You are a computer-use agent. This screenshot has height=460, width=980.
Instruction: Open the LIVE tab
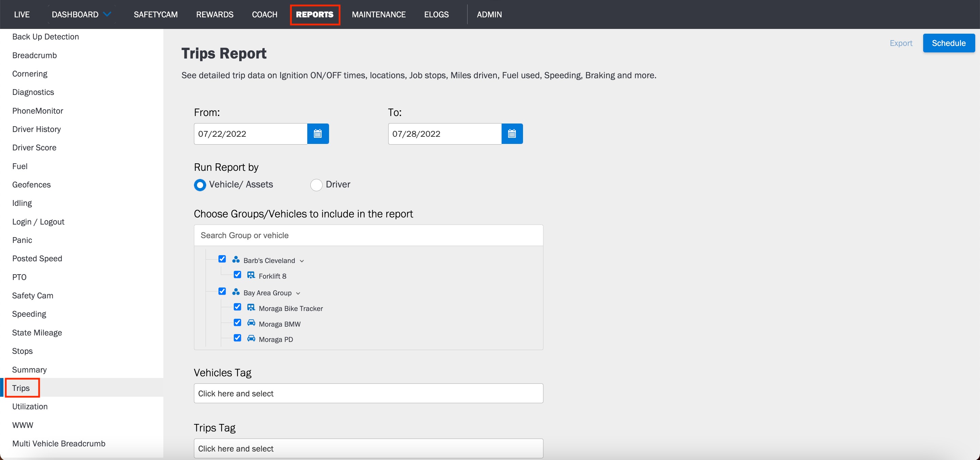pos(22,14)
